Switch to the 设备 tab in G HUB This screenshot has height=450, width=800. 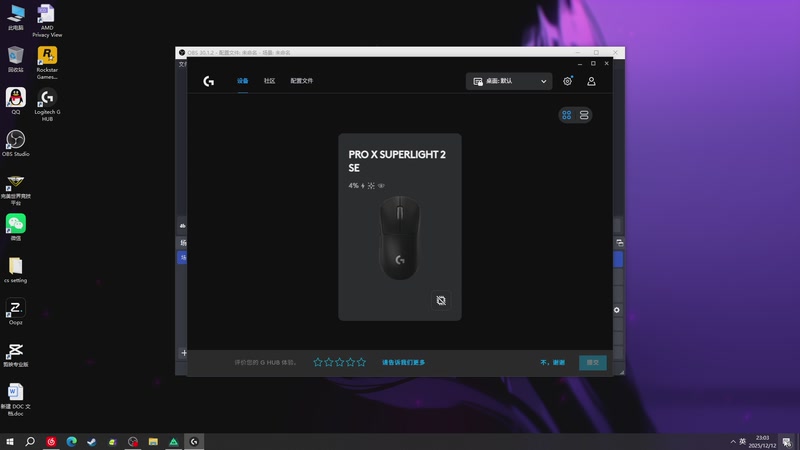(242, 81)
